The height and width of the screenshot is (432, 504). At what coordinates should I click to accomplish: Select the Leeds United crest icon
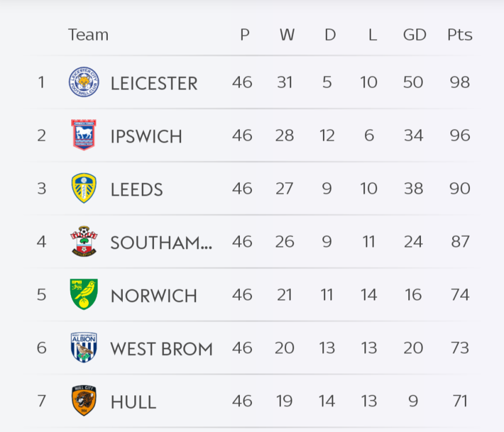[x=84, y=188]
